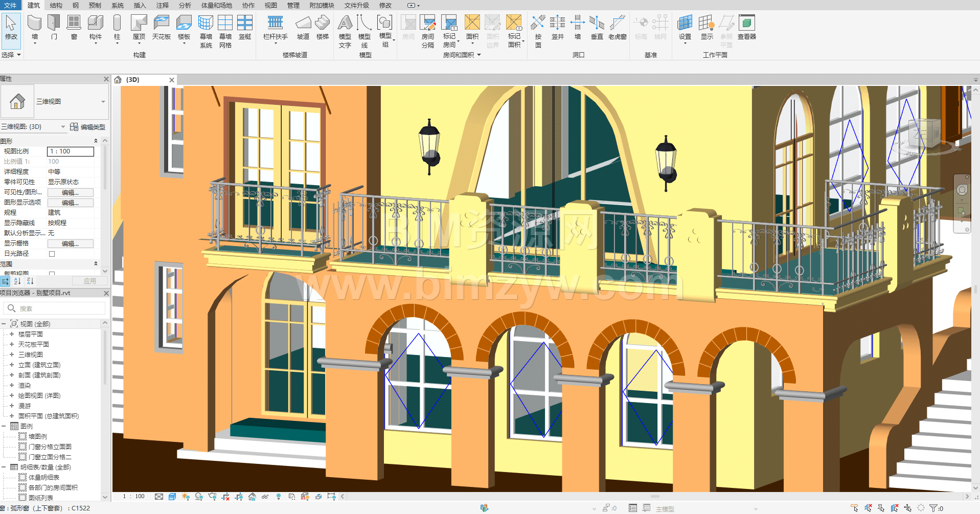
Task: Click the 门 (Door) tool icon
Action: point(54,28)
